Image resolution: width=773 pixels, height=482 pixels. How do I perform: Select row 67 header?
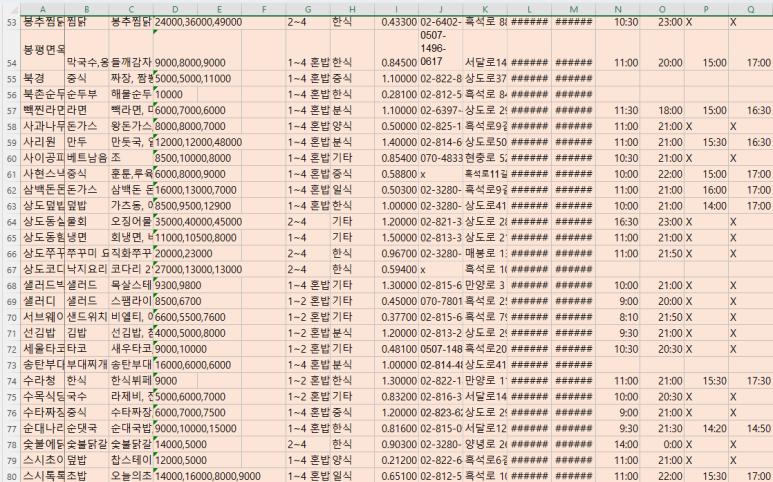tap(10, 270)
